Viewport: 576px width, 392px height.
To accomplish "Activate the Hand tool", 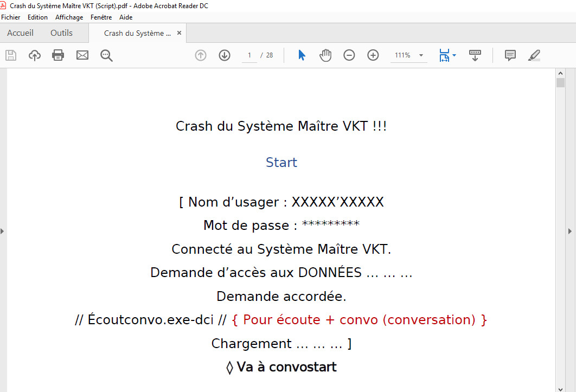I will tap(325, 55).
